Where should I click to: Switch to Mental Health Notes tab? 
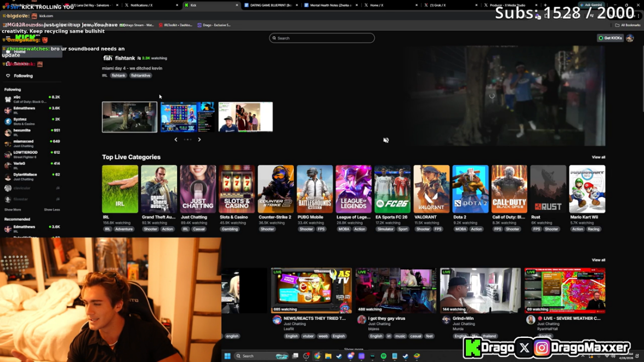pyautogui.click(x=331, y=5)
